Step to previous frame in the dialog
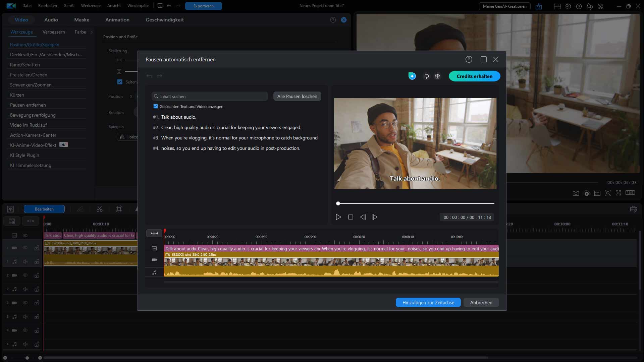 pyautogui.click(x=363, y=217)
